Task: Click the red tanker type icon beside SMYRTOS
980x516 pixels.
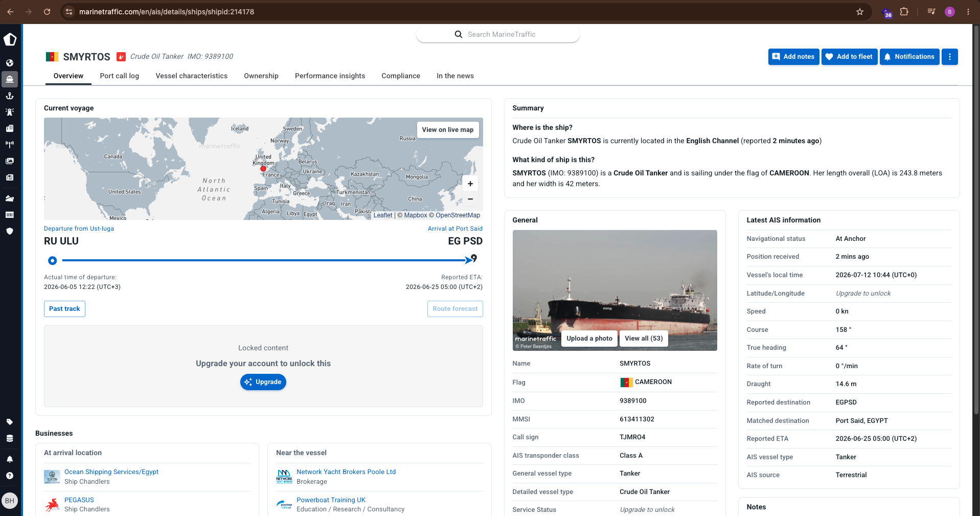Action: click(x=121, y=57)
